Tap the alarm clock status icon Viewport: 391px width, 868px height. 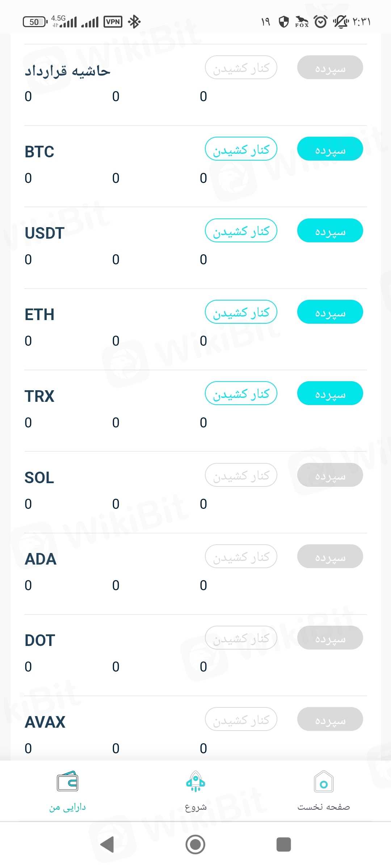(x=320, y=22)
